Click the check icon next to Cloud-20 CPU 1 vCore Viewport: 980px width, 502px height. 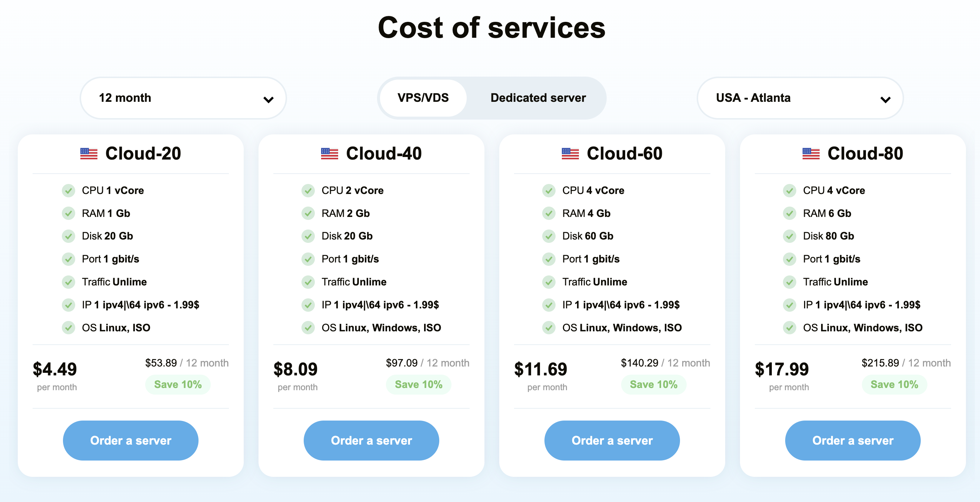click(x=69, y=191)
